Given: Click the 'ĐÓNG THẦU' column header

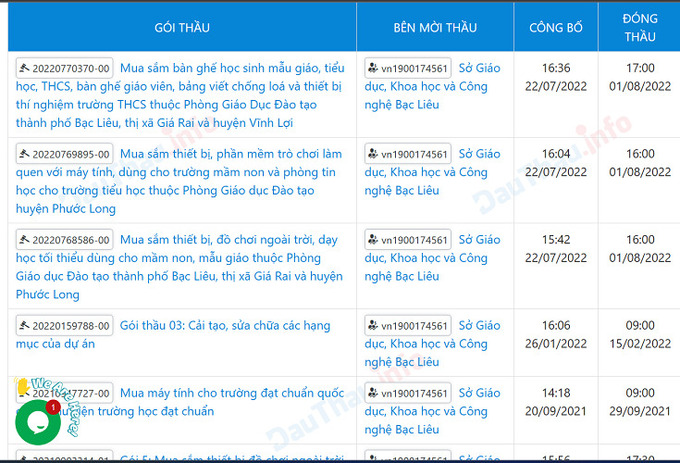Looking at the screenshot, I should (x=639, y=27).
